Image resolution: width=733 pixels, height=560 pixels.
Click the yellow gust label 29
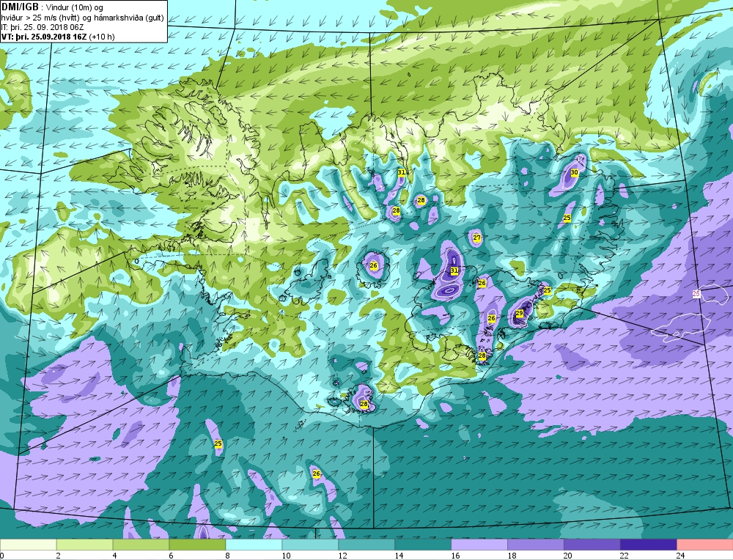click(x=519, y=313)
